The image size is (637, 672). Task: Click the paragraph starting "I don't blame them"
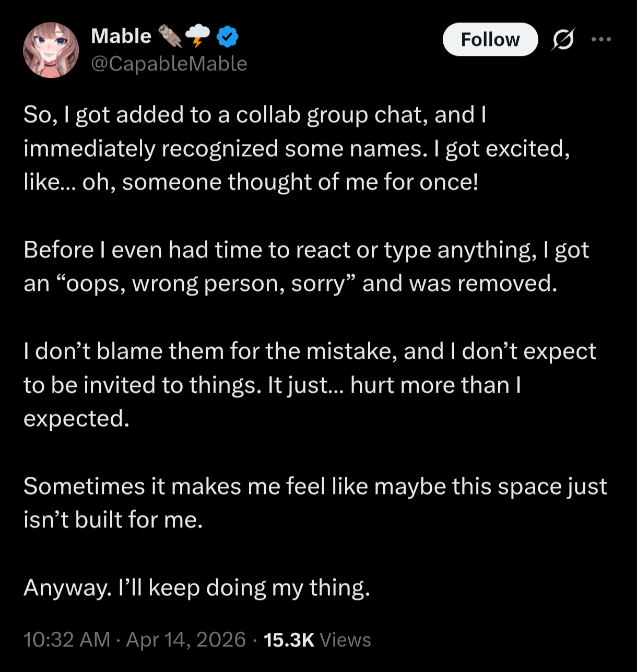310,385
